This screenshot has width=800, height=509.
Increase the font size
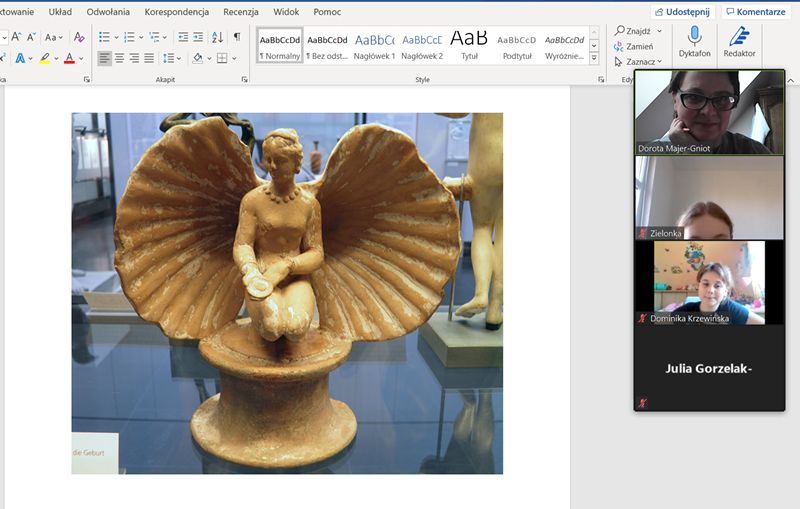click(16, 37)
